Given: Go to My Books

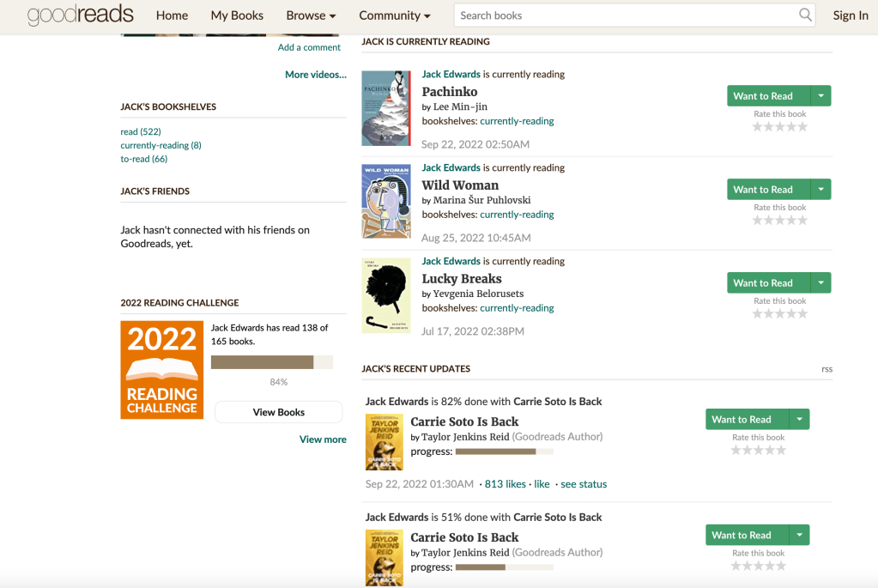Looking at the screenshot, I should click(x=237, y=15).
